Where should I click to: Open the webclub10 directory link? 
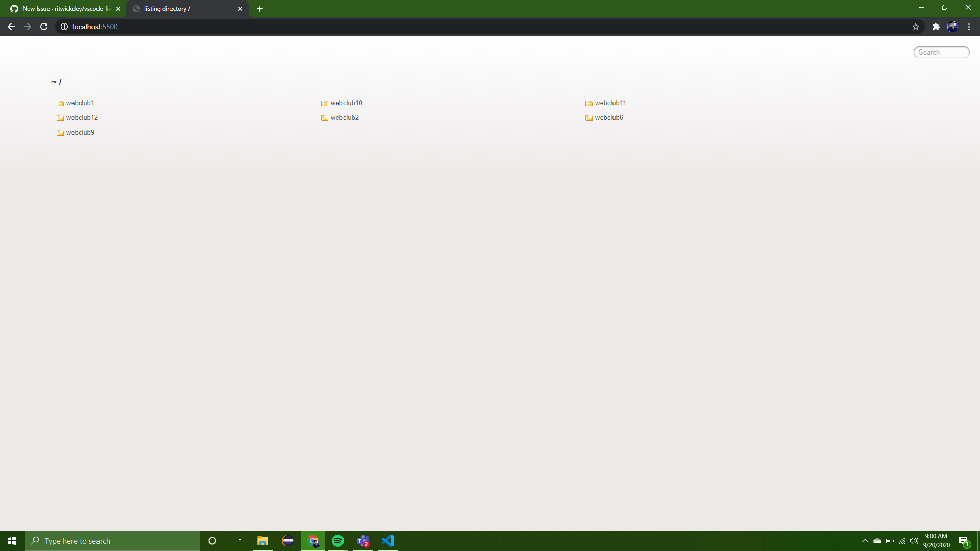[347, 103]
